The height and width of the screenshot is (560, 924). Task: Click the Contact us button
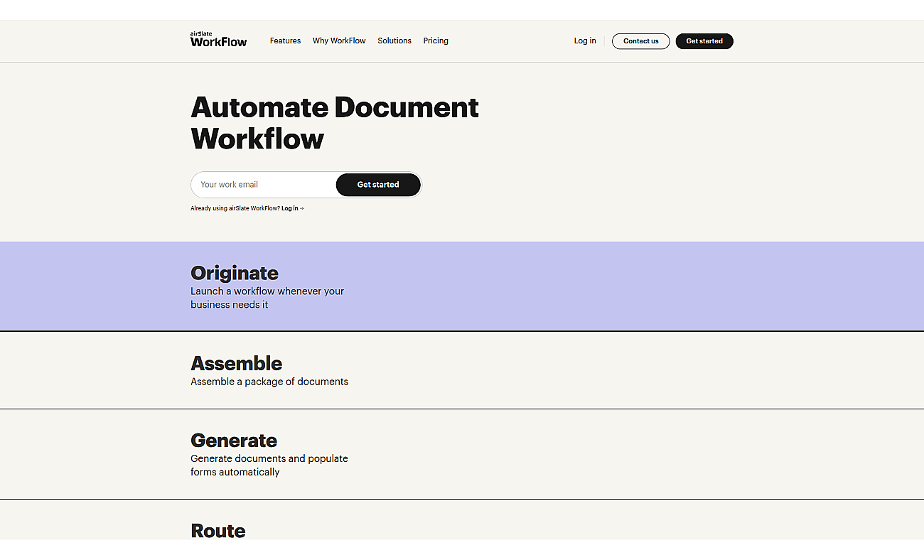[x=640, y=41]
